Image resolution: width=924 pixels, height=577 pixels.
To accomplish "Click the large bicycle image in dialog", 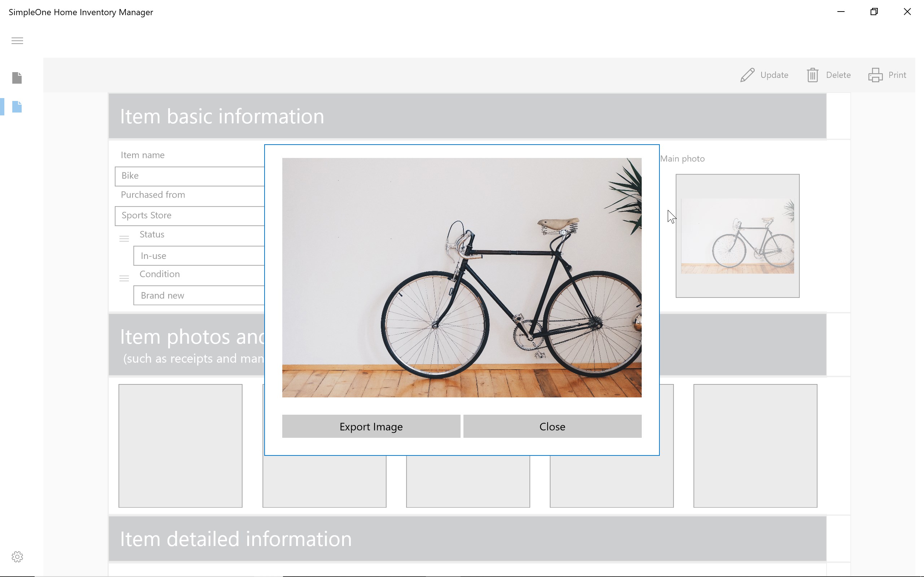I will point(462,277).
